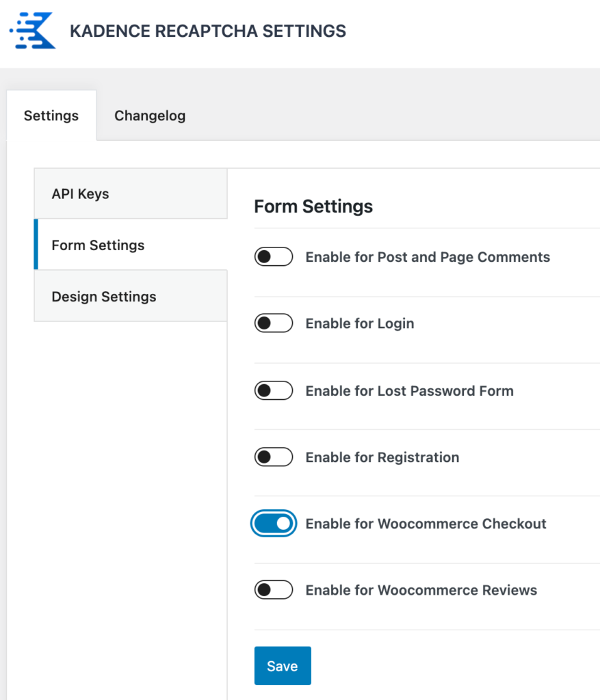Turn on the Woocommerce Reviews switch

[x=274, y=590]
